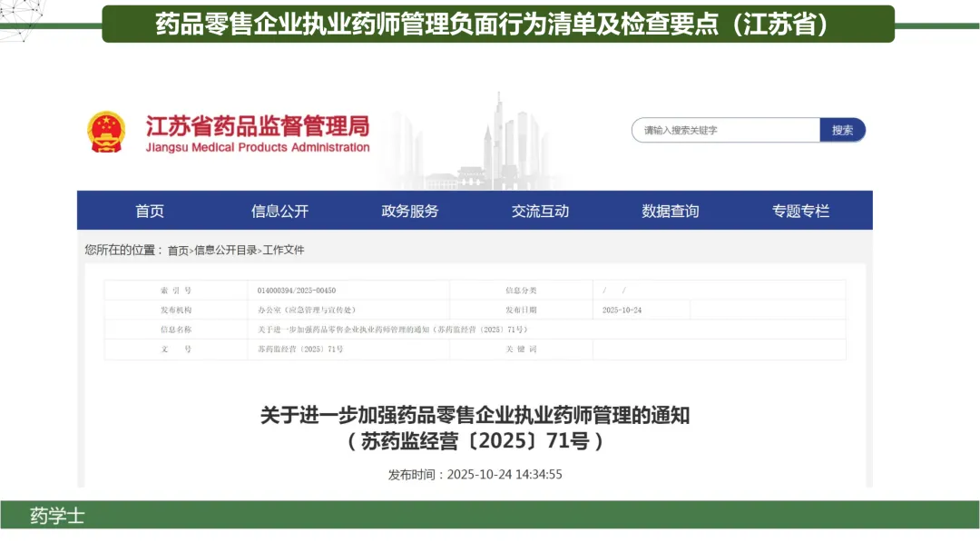The image size is (980, 552).
Task: Click the 您所在的位置 label
Action: pyautogui.click(x=123, y=250)
